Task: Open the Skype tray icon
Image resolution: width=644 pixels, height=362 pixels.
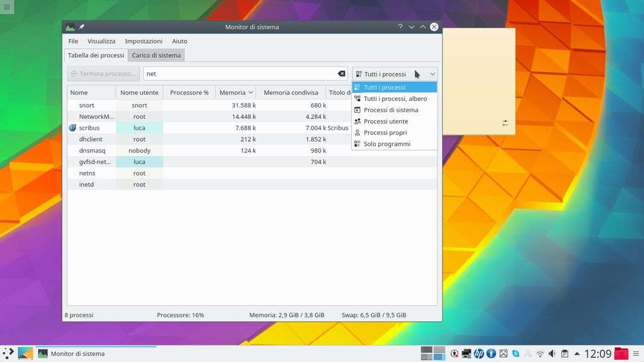Action: coord(516,354)
